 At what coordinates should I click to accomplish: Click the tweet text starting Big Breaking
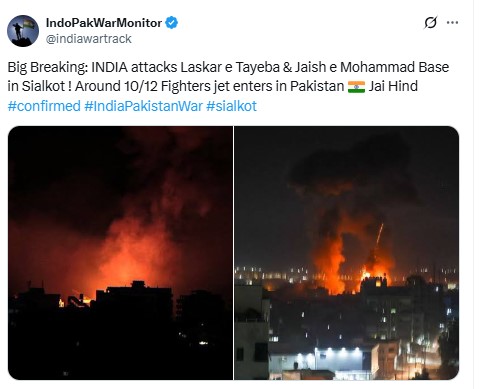(228, 77)
